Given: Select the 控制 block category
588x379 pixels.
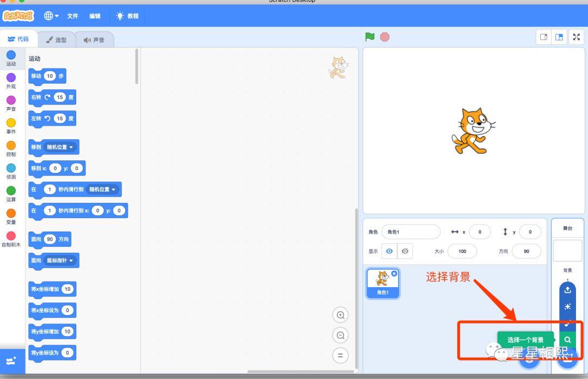Looking at the screenshot, I should pyautogui.click(x=11, y=148).
